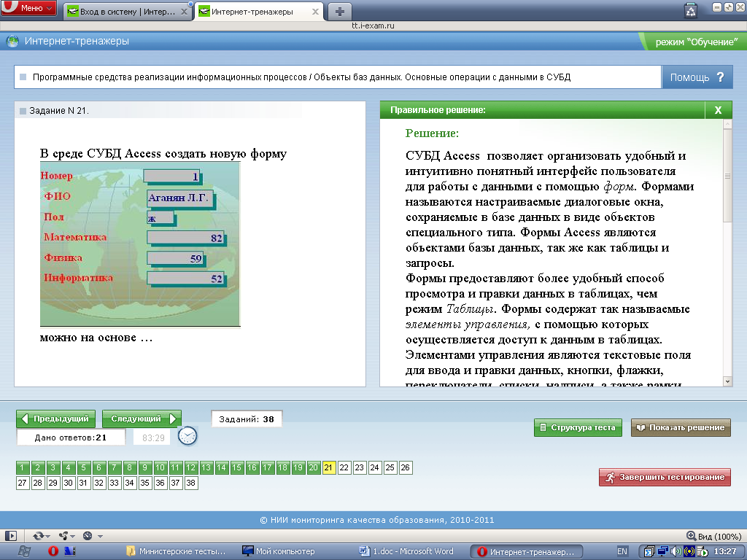
Task: Click the Показать решение button
Action: [681, 427]
